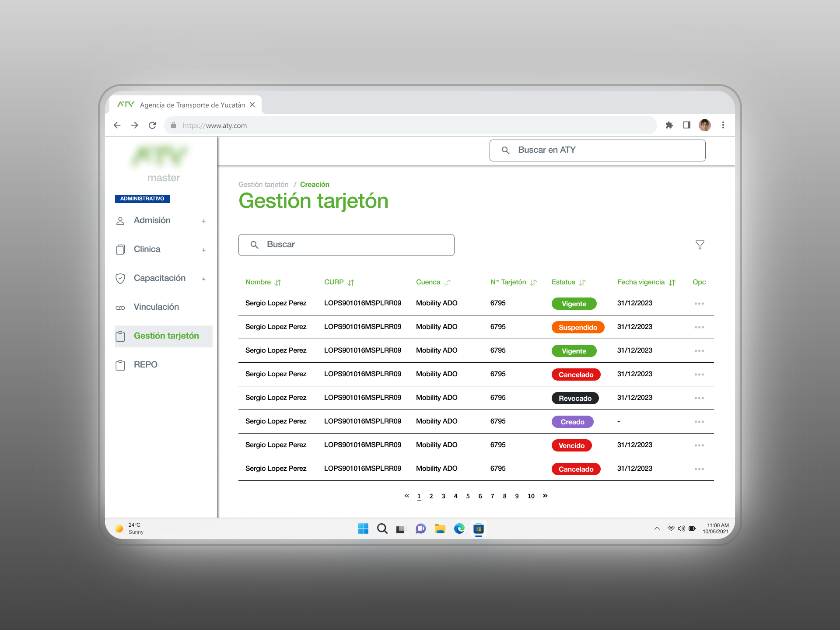This screenshot has width=840, height=630.
Task: Open Vinculación in the sidebar
Action: 156,307
